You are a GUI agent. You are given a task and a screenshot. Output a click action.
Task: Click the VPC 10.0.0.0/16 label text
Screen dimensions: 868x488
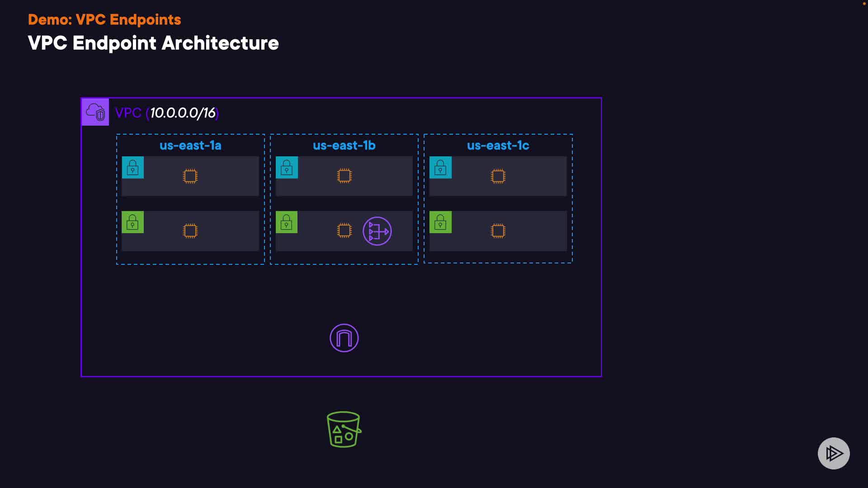click(x=167, y=113)
